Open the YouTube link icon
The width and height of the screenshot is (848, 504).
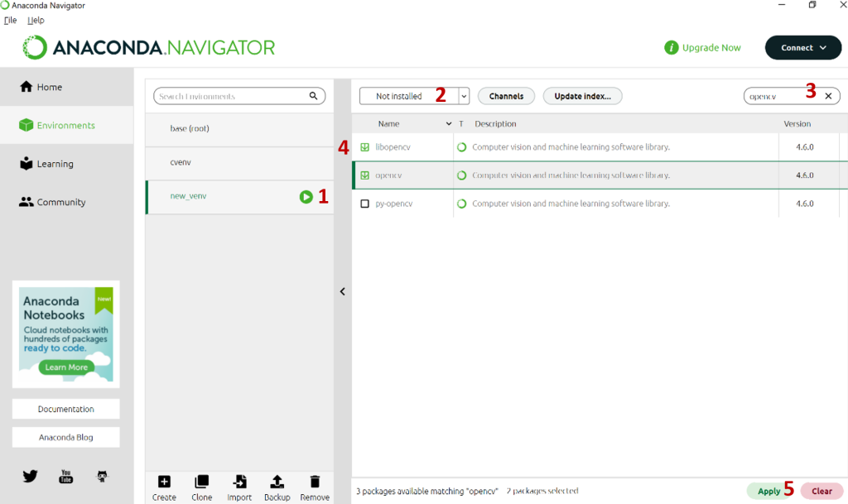tap(66, 476)
